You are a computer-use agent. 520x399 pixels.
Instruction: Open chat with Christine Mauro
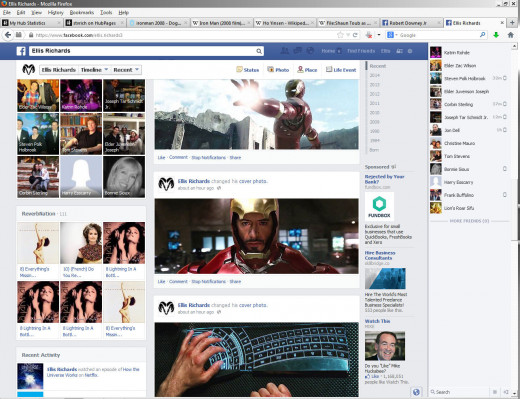pyautogui.click(x=469, y=143)
